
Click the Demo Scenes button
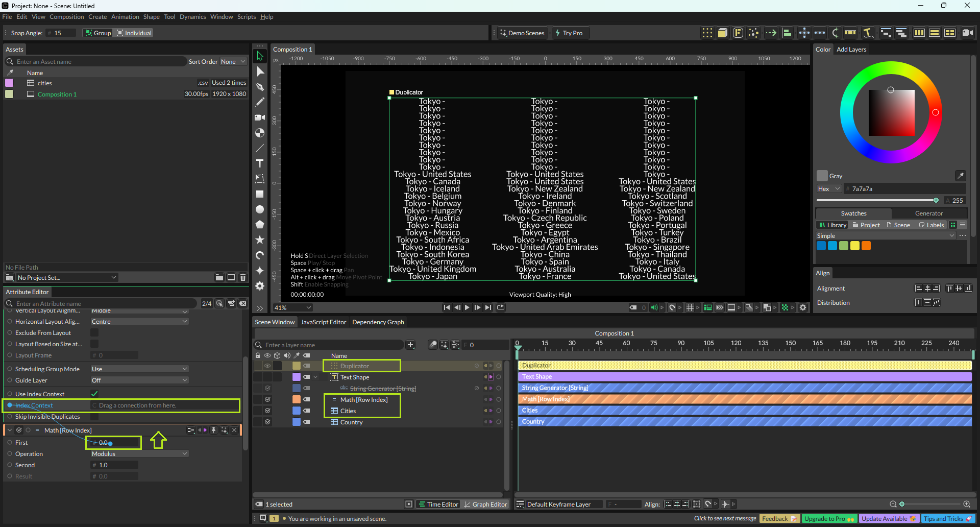522,33
